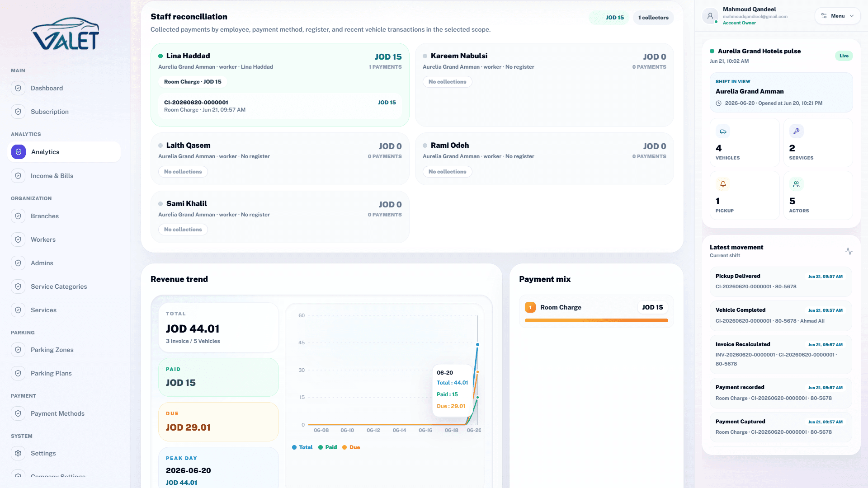The image size is (868, 488).
Task: Toggle the Due series in chart legend
Action: 351,447
